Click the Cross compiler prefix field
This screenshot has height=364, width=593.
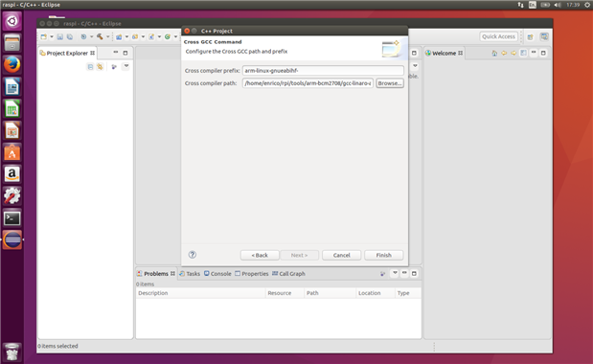click(323, 71)
